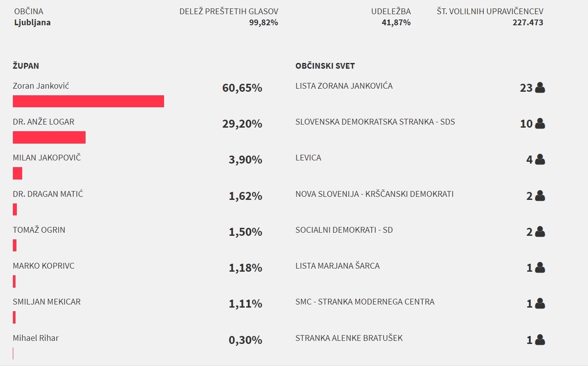Click the person icon for Nova Slovenija

pyautogui.click(x=540, y=196)
